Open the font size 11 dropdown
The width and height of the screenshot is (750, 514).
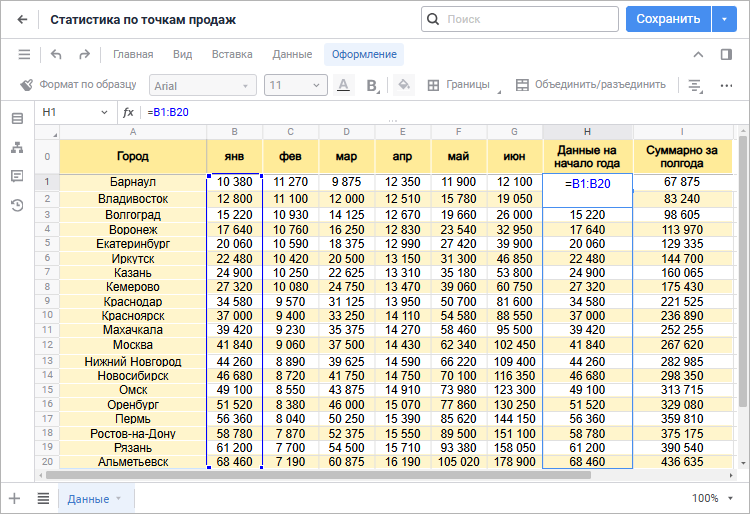tap(296, 86)
